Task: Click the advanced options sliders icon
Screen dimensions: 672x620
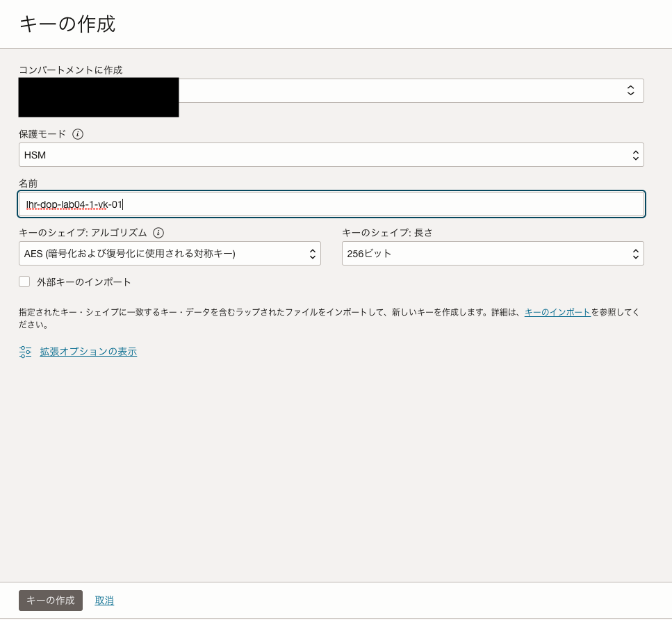Action: [x=26, y=352]
